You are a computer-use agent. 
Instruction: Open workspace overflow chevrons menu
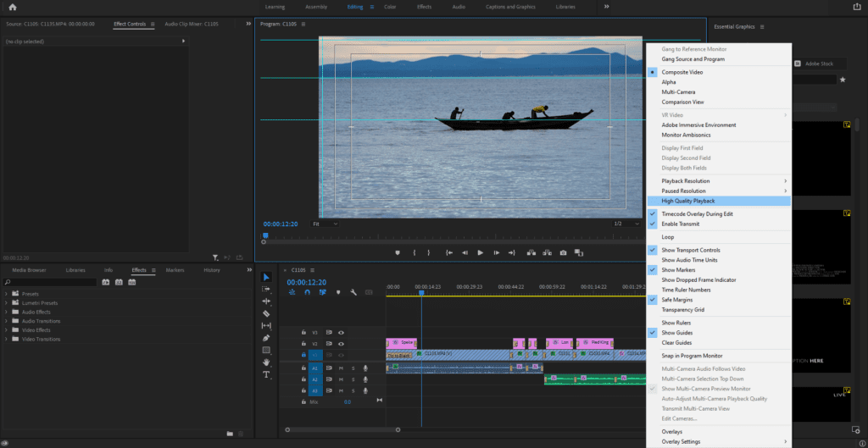coord(607,7)
